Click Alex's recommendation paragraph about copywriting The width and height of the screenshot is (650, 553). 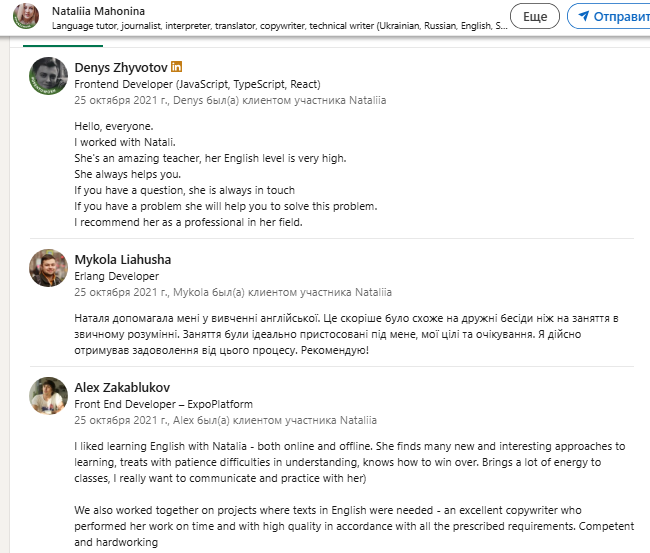(354, 526)
